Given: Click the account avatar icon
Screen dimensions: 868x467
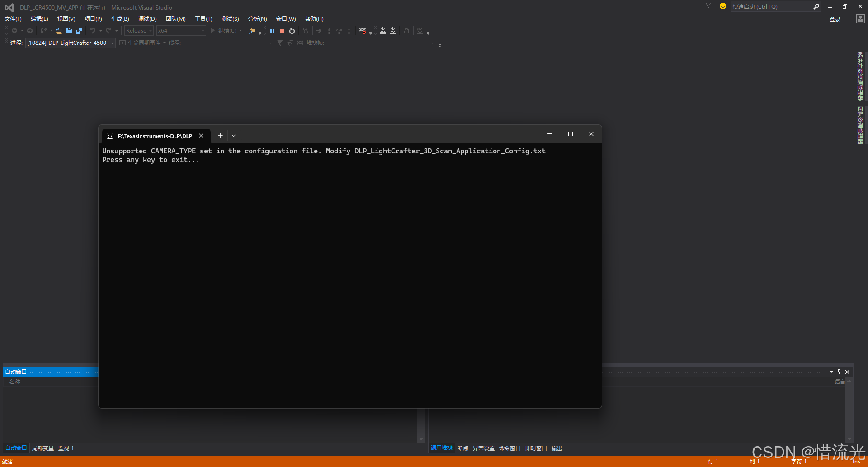Looking at the screenshot, I should [860, 19].
